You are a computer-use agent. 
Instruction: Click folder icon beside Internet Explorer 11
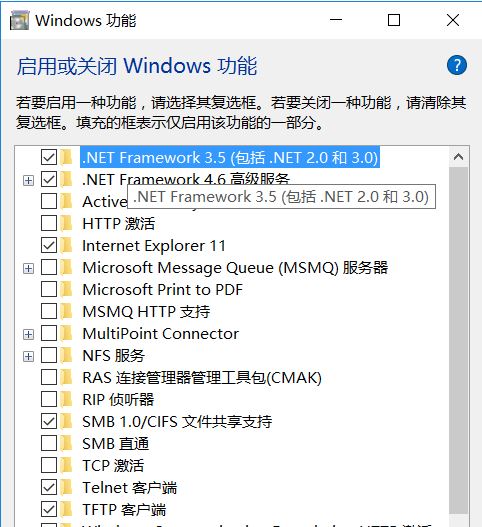pos(67,246)
